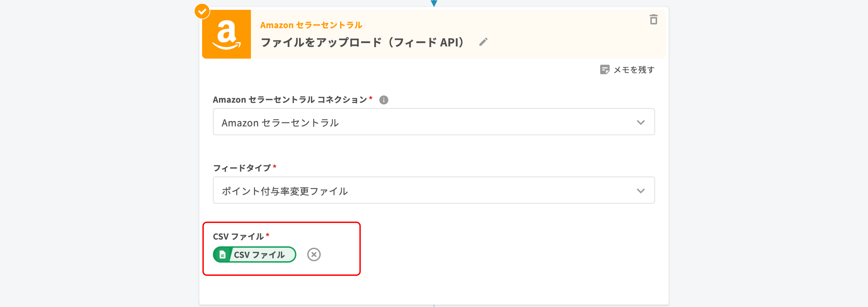Click the orange Amazon セラーセントラル app name
This screenshot has height=307, width=868.
coord(311,25)
